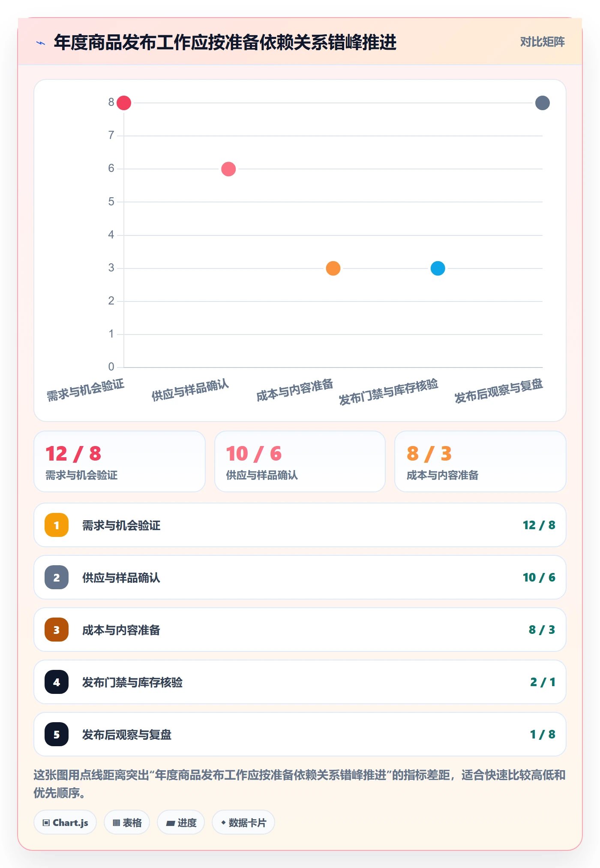The image size is (600, 868).
Task: Select the list row name 发布门禁与库存核验
Action: pyautogui.click(x=132, y=682)
